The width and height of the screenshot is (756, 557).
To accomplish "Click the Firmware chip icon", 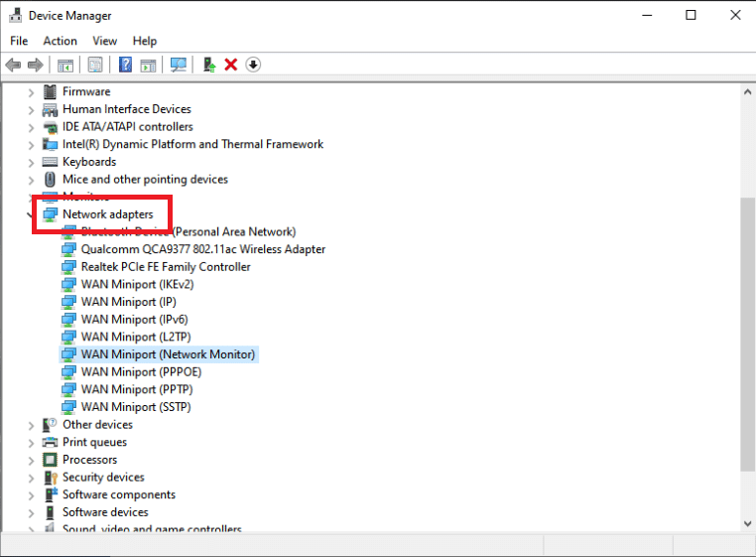I will pos(50,91).
